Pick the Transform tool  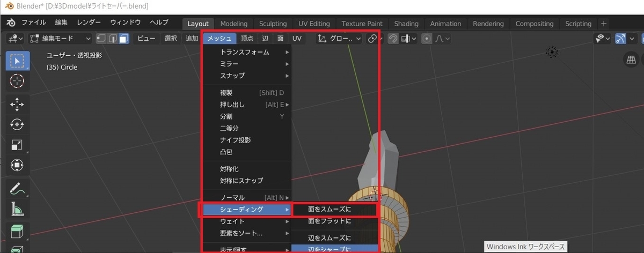17,165
